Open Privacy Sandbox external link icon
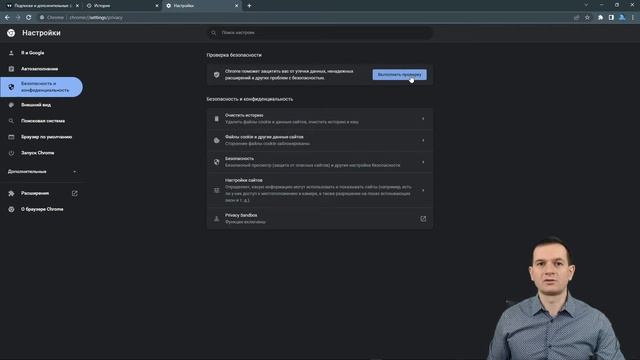The image size is (640, 360). click(x=423, y=219)
